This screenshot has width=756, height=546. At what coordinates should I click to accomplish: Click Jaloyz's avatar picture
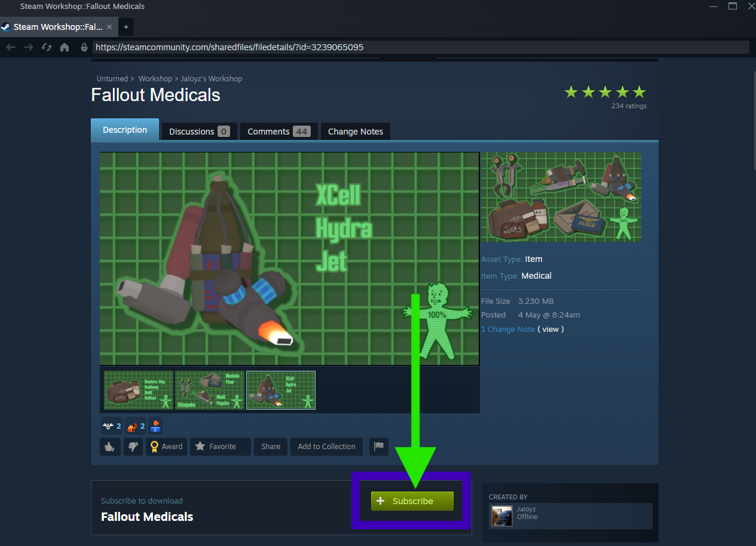502,516
